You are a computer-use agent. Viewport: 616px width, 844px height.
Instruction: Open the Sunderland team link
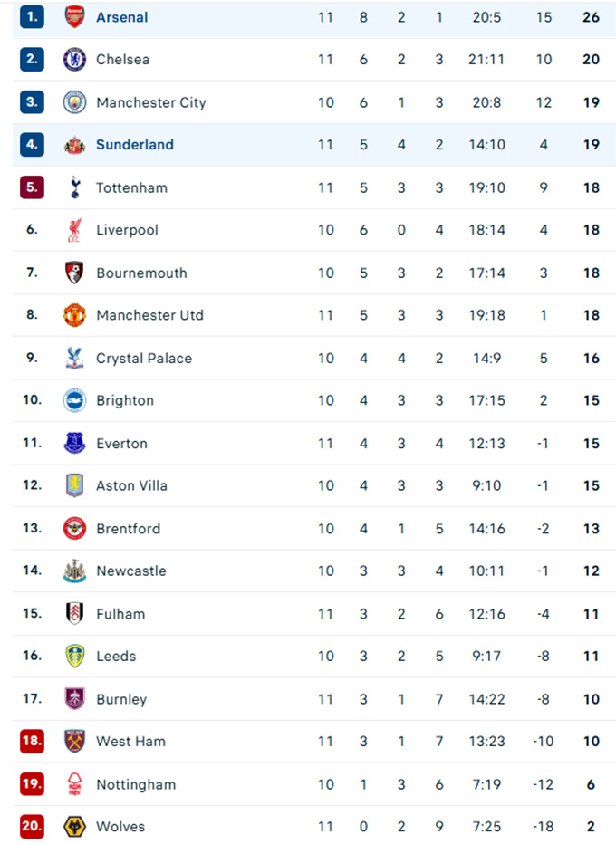tap(135, 145)
